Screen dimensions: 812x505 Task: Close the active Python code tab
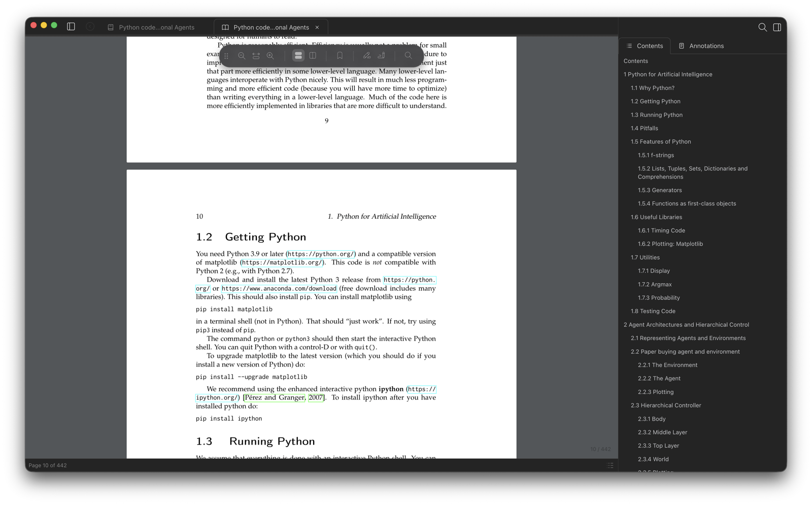point(317,27)
